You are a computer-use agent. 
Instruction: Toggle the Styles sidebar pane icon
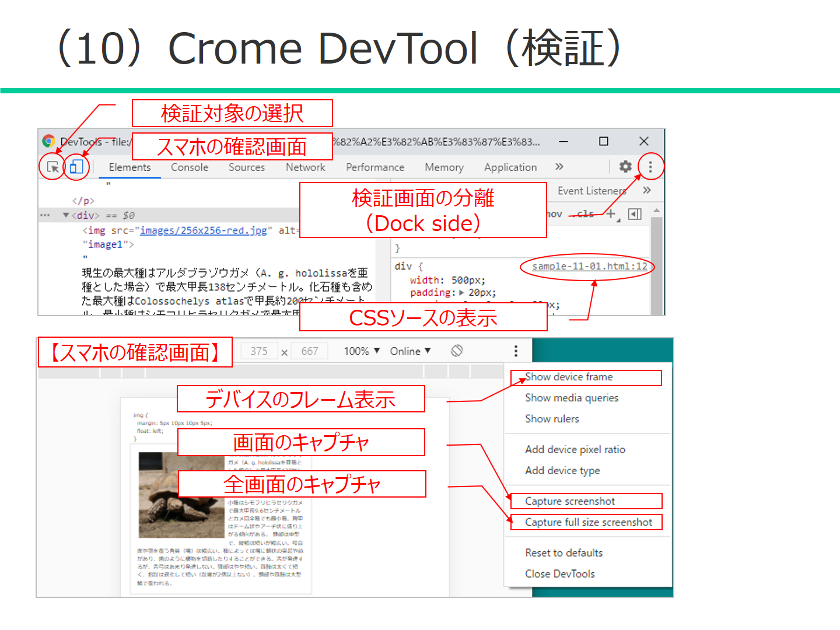634,213
